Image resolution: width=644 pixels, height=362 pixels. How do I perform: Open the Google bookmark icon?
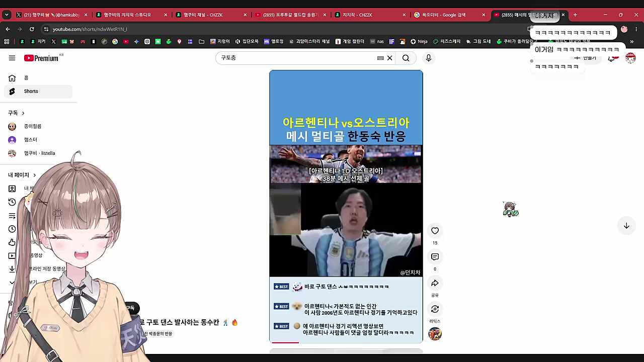(x=115, y=42)
